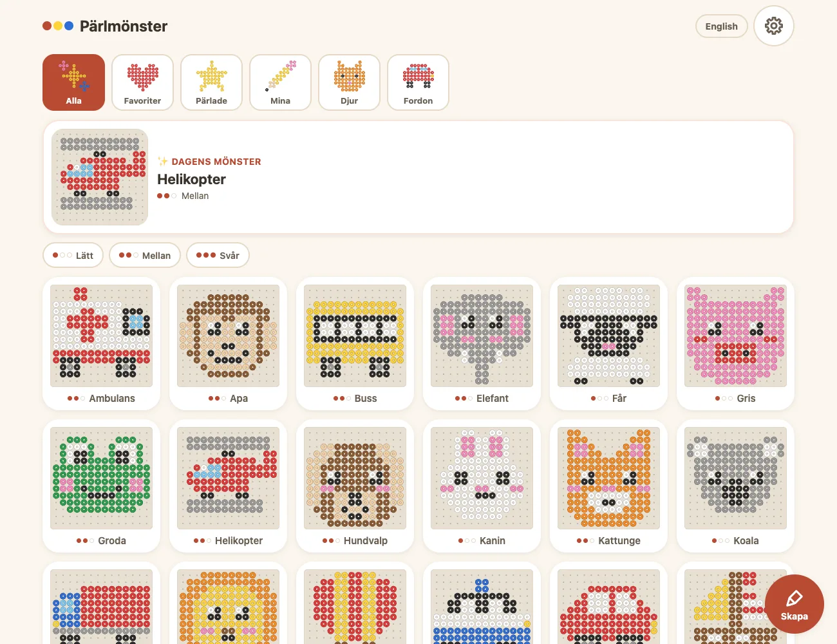This screenshot has width=837, height=644.
Task: Select the Fordon category tab
Action: (418, 82)
